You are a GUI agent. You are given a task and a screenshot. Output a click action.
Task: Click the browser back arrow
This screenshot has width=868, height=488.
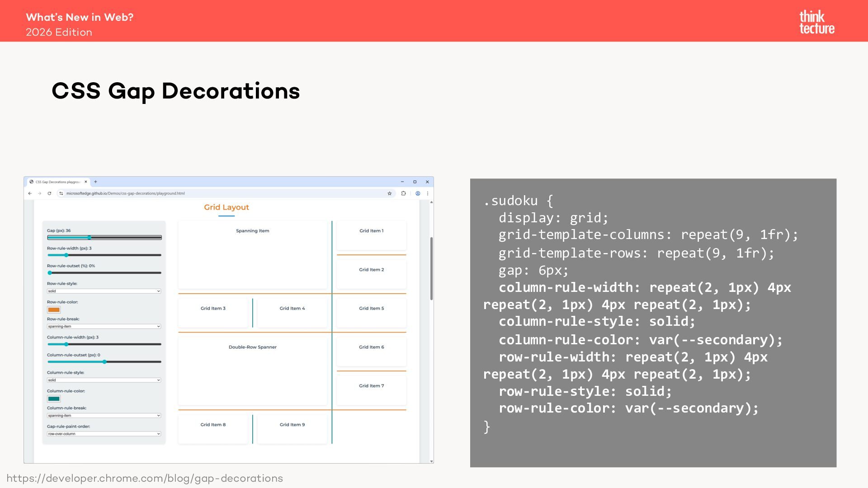30,193
